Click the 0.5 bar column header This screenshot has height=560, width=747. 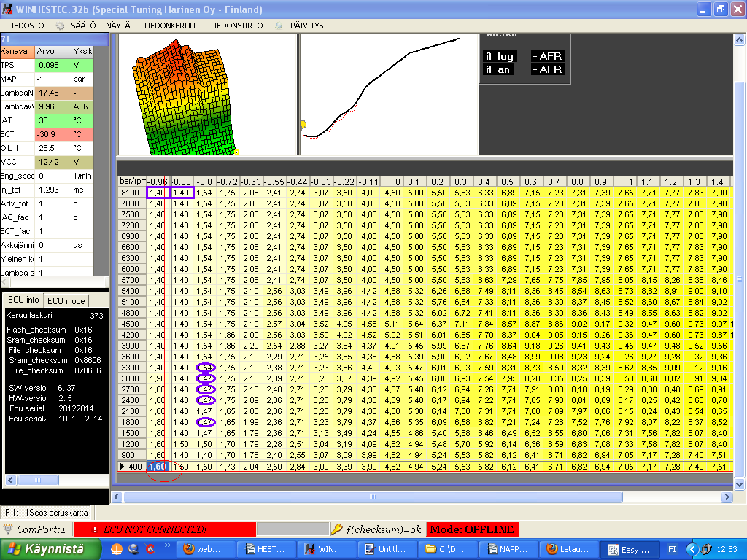point(508,182)
